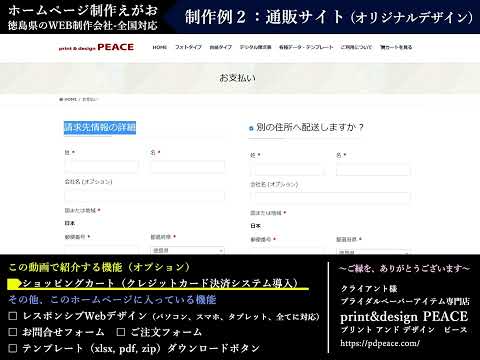Open the HOME menu item
The height and width of the screenshot is (360, 480).
160,47
